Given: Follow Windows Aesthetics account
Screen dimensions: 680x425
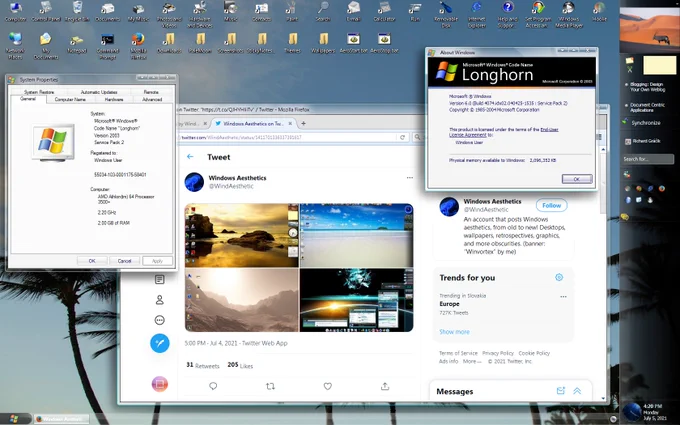Looking at the screenshot, I should (552, 206).
